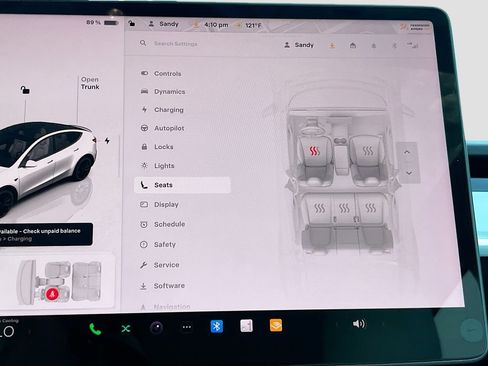Image resolution: width=488 pixels, height=366 pixels.
Task: Toggle driver seat heater
Action: point(314,151)
